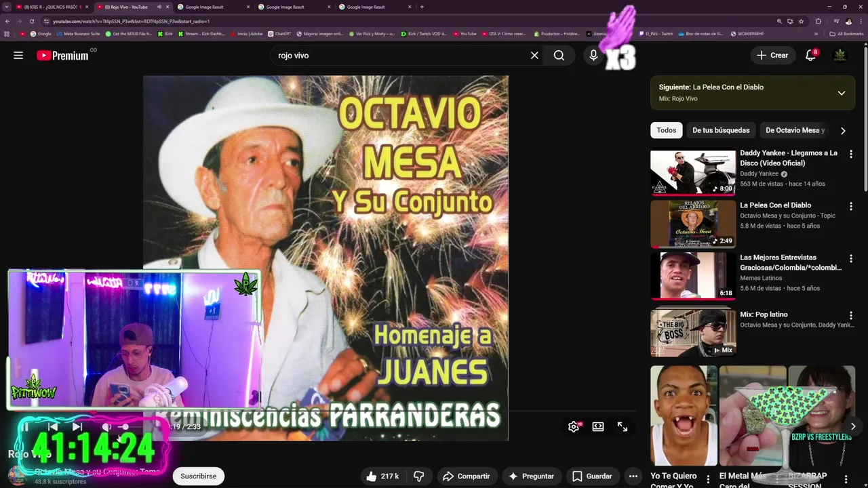Switch to the 'KRIS R - ¿QUE NOS PASÓ?' tab
Screen dimensions: 868x488
click(52, 7)
